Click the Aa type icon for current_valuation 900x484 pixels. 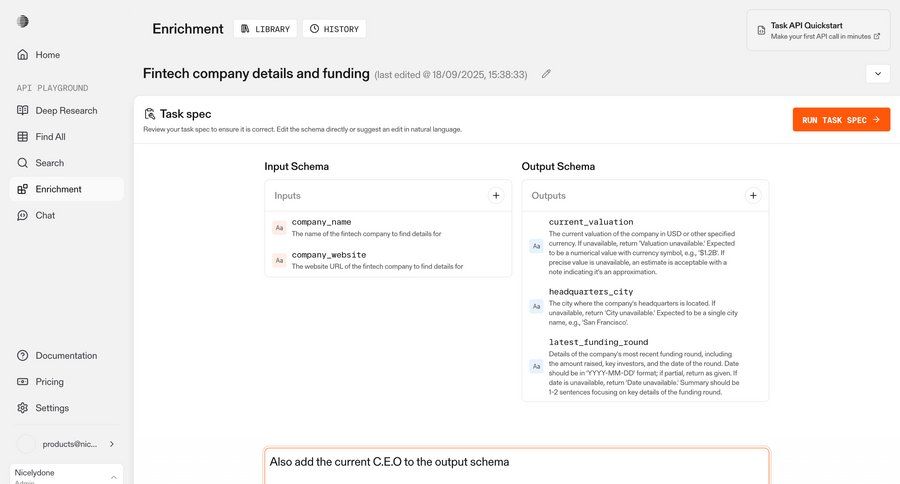[536, 246]
